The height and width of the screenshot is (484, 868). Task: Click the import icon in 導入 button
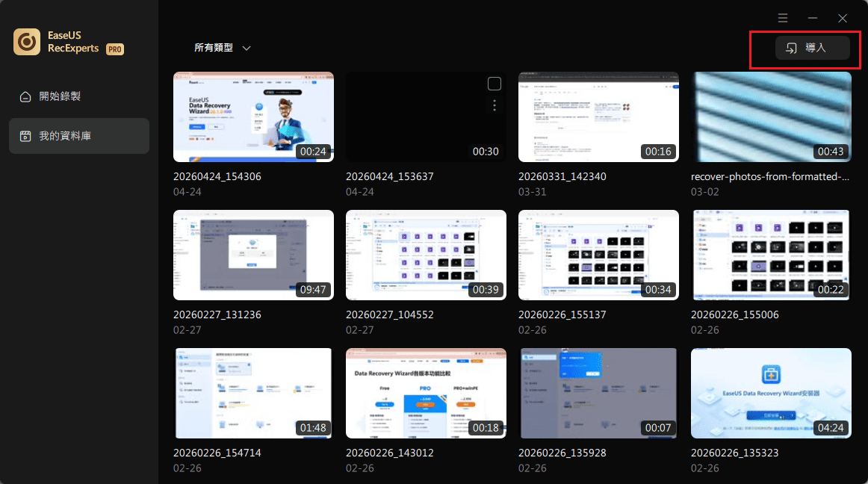click(x=791, y=49)
